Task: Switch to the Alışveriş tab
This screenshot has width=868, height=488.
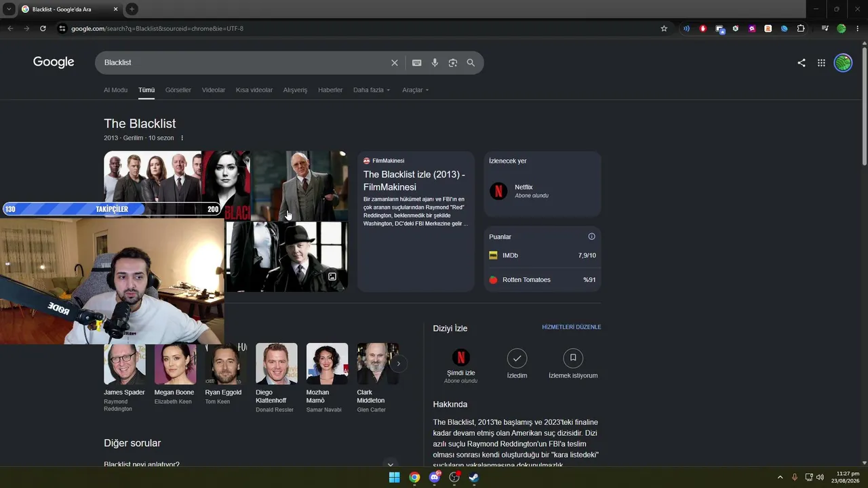Action: click(x=295, y=90)
